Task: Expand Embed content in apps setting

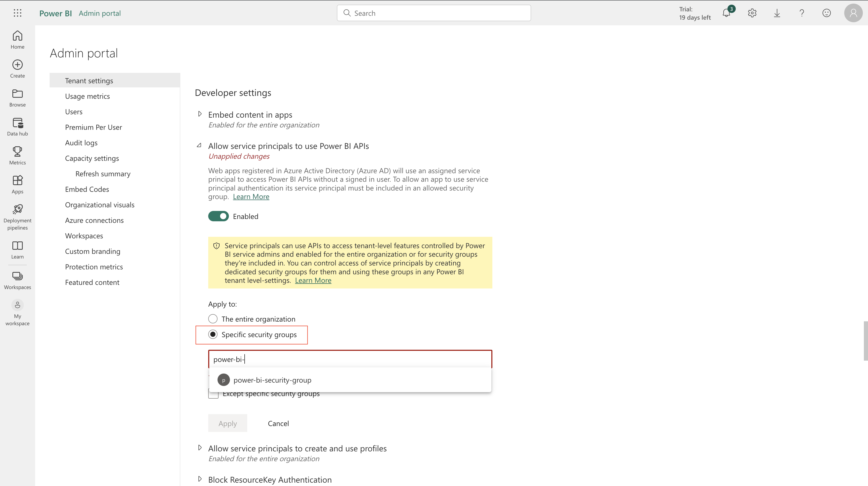Action: (199, 114)
